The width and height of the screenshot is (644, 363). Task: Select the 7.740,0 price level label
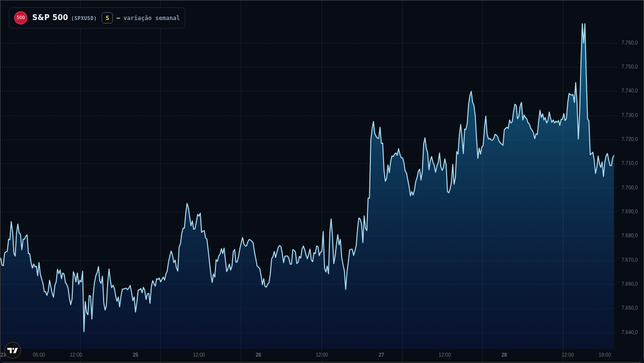click(x=630, y=91)
